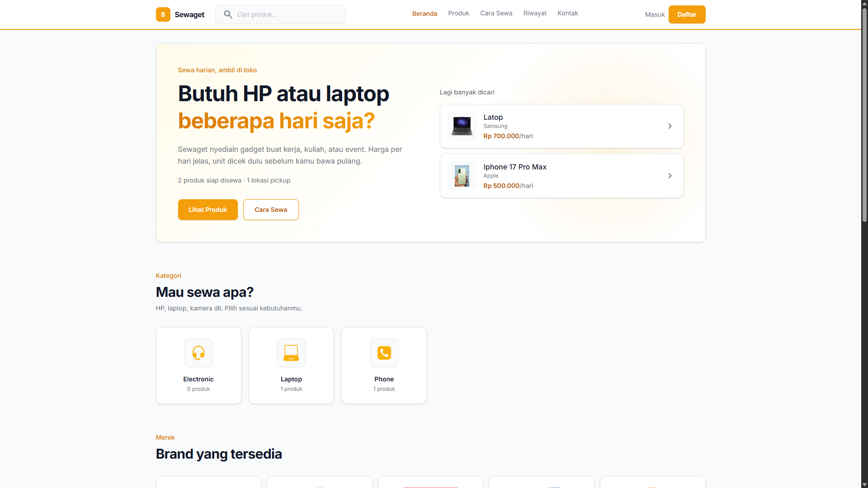
Task: Click the Iphone 17 Pro Max thumbnail
Action: (462, 176)
